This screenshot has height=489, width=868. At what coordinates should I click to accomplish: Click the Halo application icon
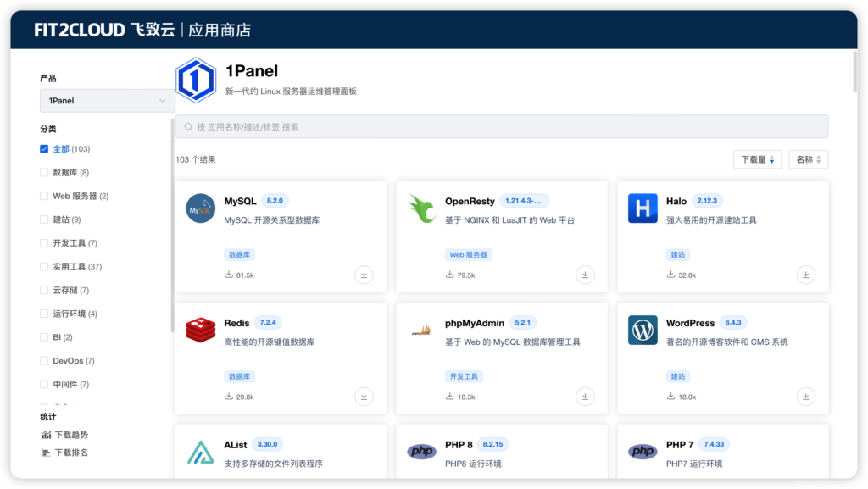click(642, 208)
